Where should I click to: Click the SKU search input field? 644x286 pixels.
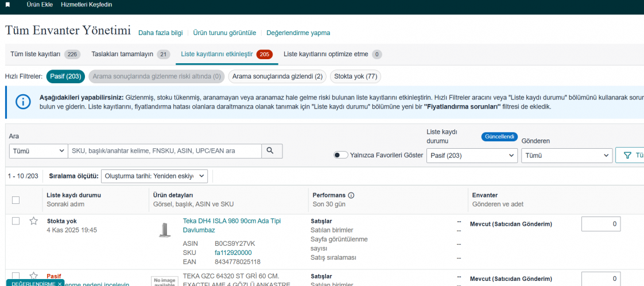165,151
